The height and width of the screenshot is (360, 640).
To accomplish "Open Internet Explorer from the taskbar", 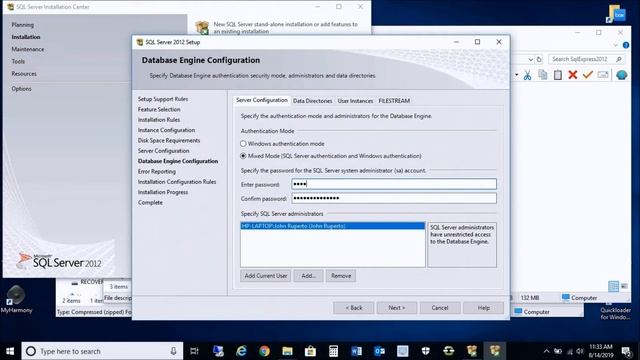I will click(x=241, y=351).
